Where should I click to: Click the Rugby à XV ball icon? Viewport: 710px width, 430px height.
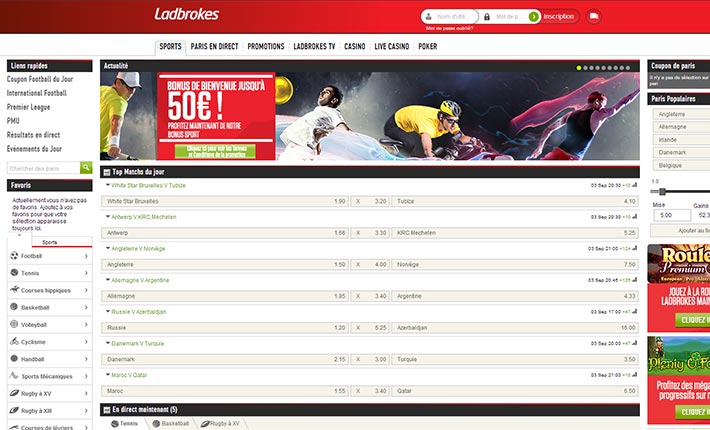(14, 393)
